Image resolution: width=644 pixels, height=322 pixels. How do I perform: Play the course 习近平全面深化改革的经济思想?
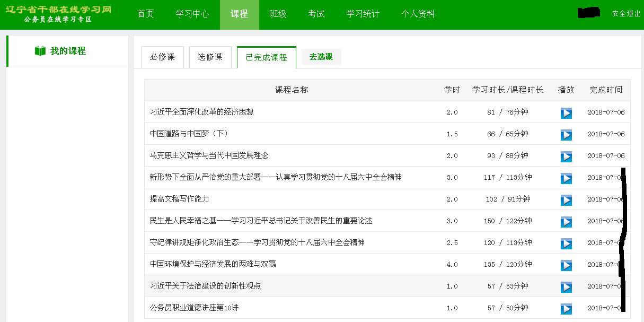click(x=566, y=113)
